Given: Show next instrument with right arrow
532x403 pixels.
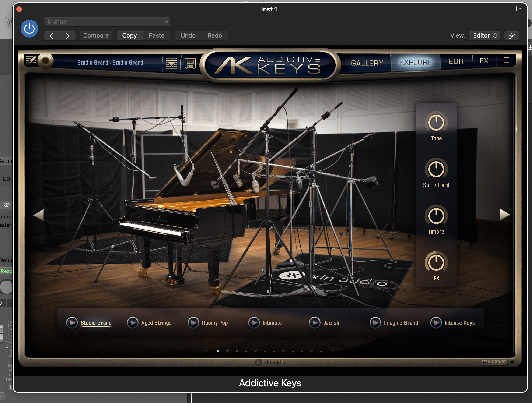Looking at the screenshot, I should tap(504, 215).
